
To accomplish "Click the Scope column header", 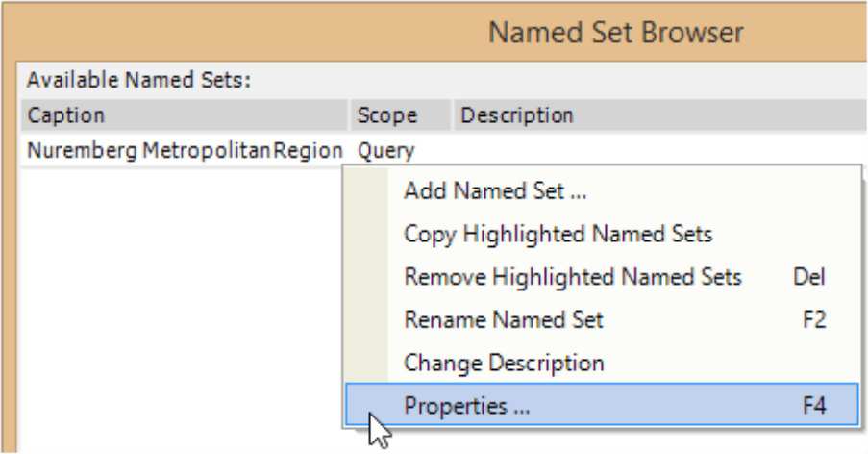I will tap(387, 115).
